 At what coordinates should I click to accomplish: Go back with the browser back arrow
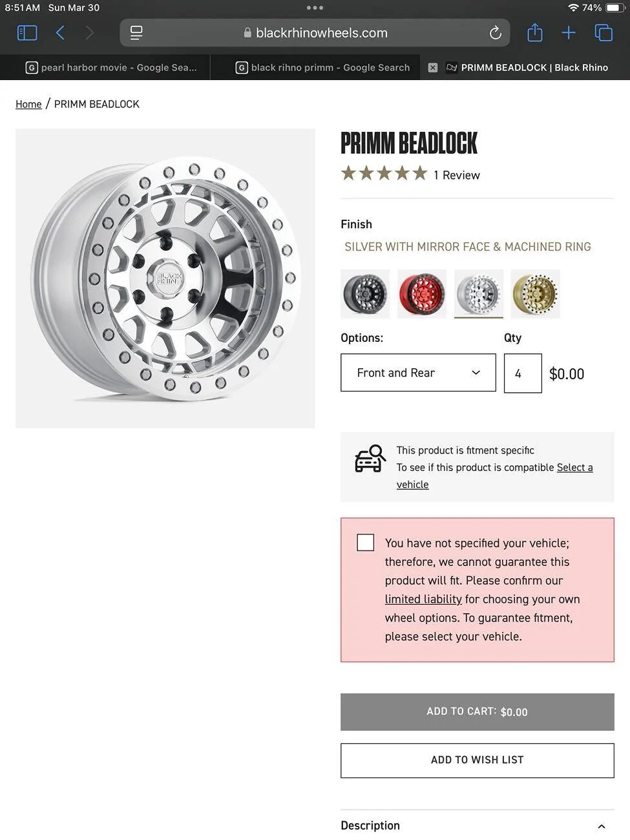coord(60,33)
